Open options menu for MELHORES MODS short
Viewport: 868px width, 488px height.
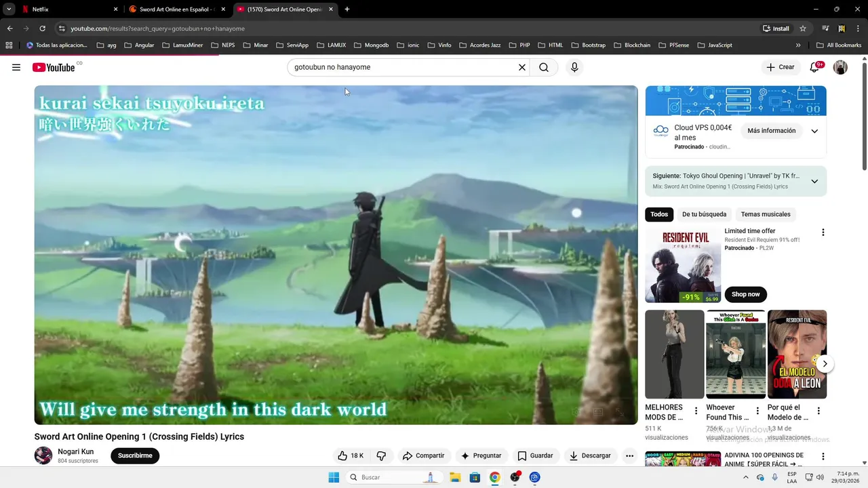tap(696, 411)
